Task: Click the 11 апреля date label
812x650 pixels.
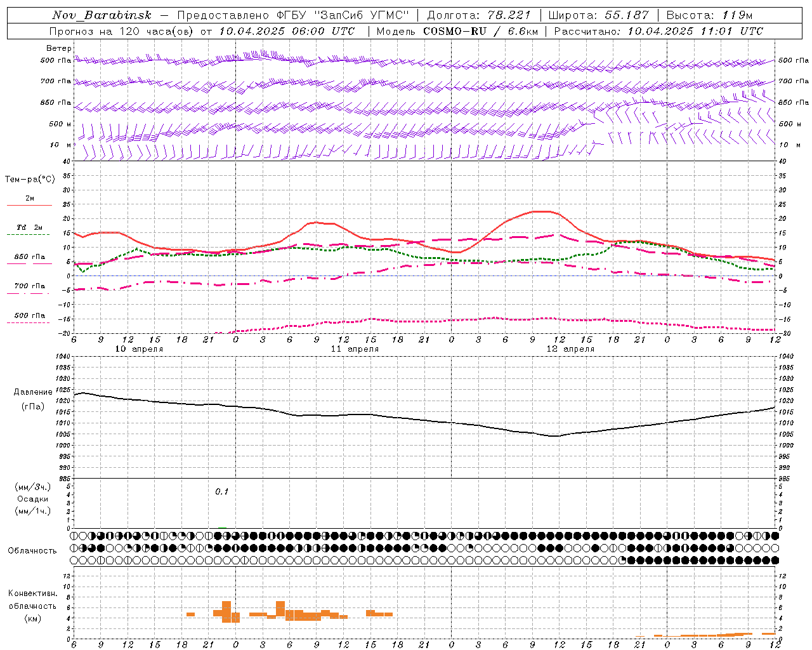Action: [x=355, y=349]
